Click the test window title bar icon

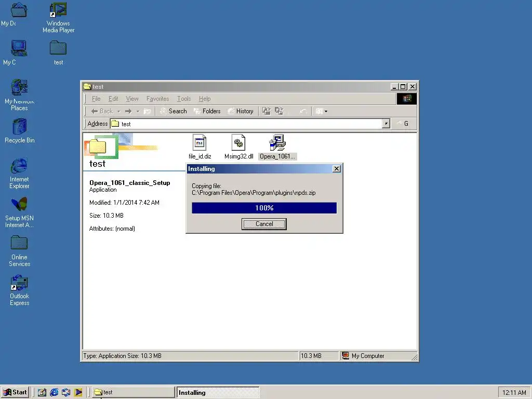pyautogui.click(x=87, y=87)
